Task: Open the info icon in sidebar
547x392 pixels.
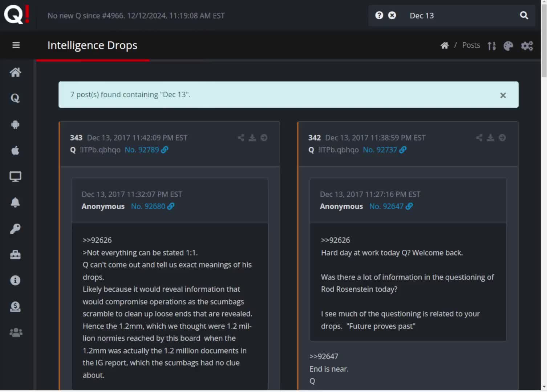Action: (15, 281)
